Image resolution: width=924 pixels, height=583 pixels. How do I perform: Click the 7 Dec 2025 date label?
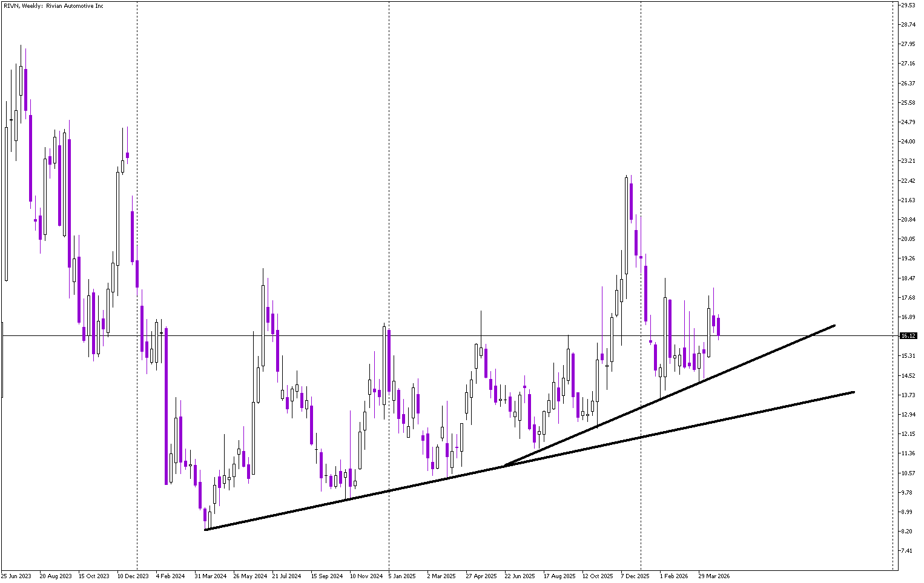(x=635, y=576)
